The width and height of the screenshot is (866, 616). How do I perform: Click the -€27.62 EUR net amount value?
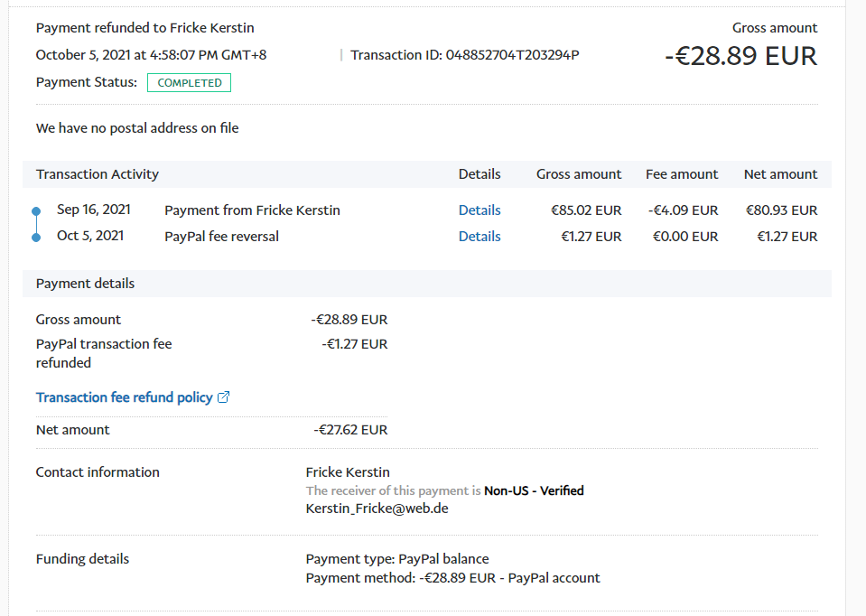[x=350, y=430]
